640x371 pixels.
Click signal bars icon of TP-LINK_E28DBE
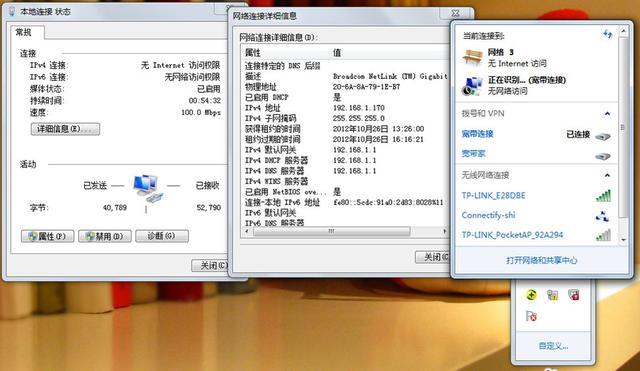click(x=603, y=196)
